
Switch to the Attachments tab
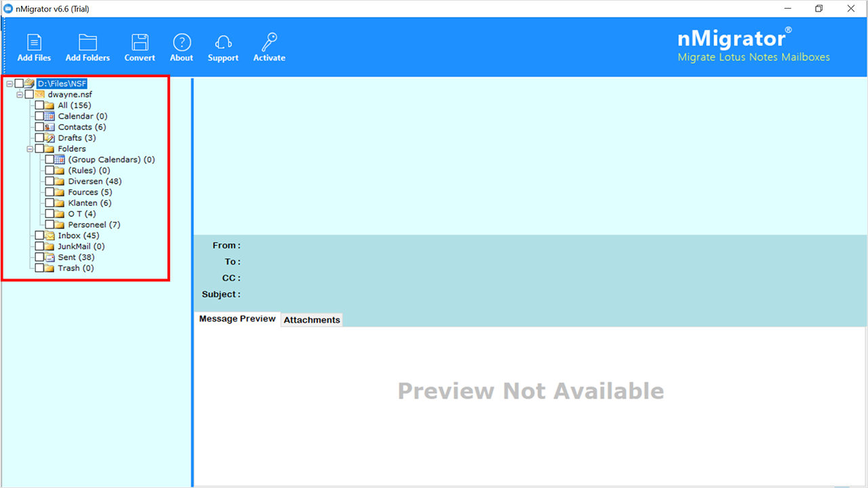coord(312,320)
